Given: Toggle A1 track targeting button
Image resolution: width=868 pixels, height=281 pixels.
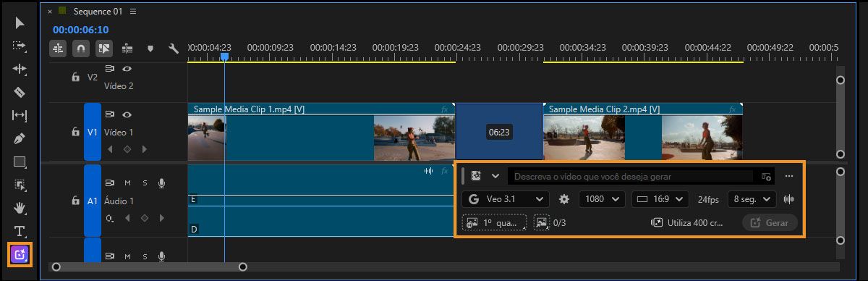Looking at the screenshot, I should click(x=93, y=201).
